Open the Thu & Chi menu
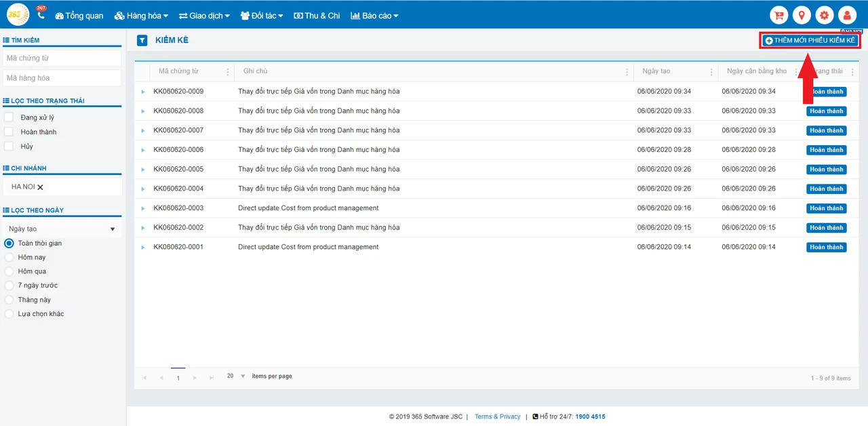Image resolution: width=868 pixels, height=426 pixels. 317,16
